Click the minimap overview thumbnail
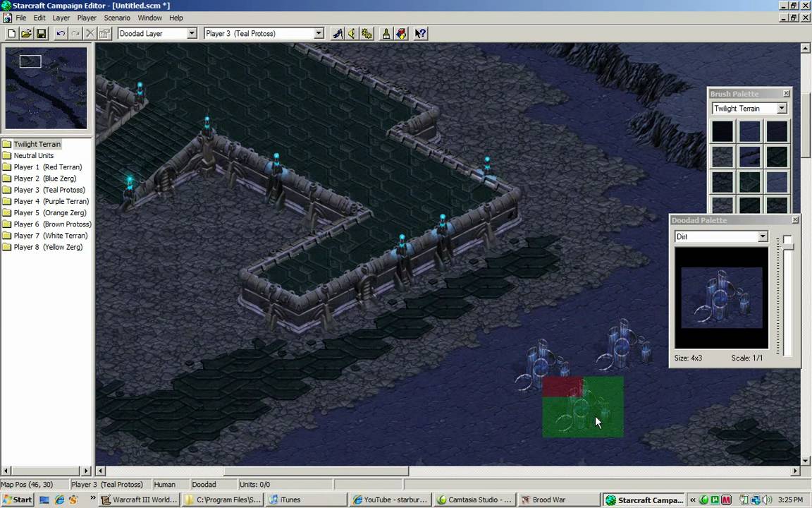812x508 pixels. point(46,87)
